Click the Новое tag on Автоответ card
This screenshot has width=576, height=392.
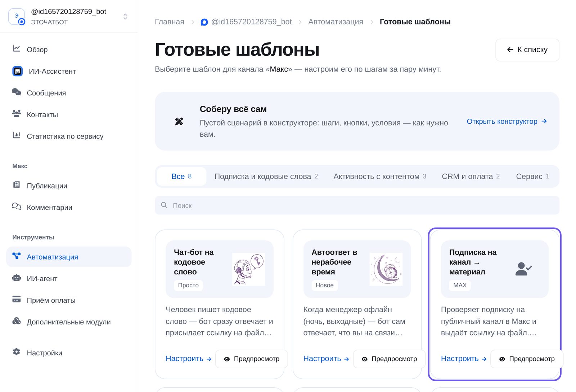(x=324, y=285)
